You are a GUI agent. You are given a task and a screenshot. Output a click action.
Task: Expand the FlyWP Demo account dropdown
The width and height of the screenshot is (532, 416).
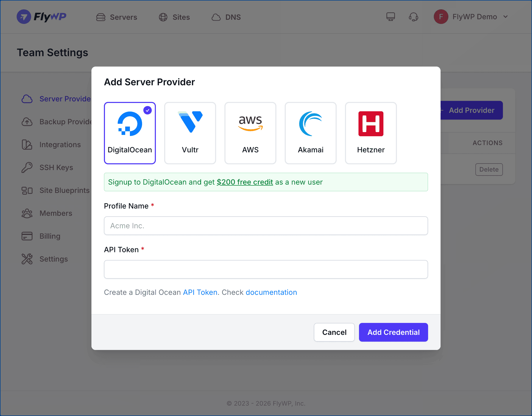tap(505, 17)
